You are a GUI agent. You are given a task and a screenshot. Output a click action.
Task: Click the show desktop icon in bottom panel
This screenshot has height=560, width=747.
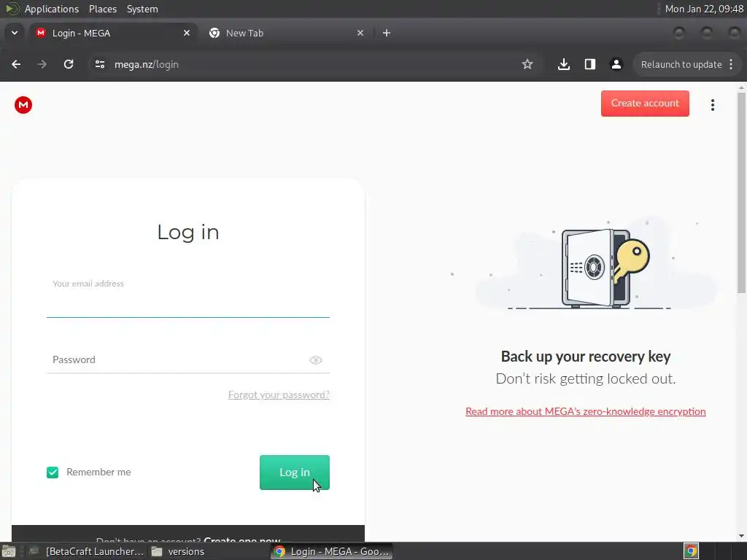(x=8, y=551)
